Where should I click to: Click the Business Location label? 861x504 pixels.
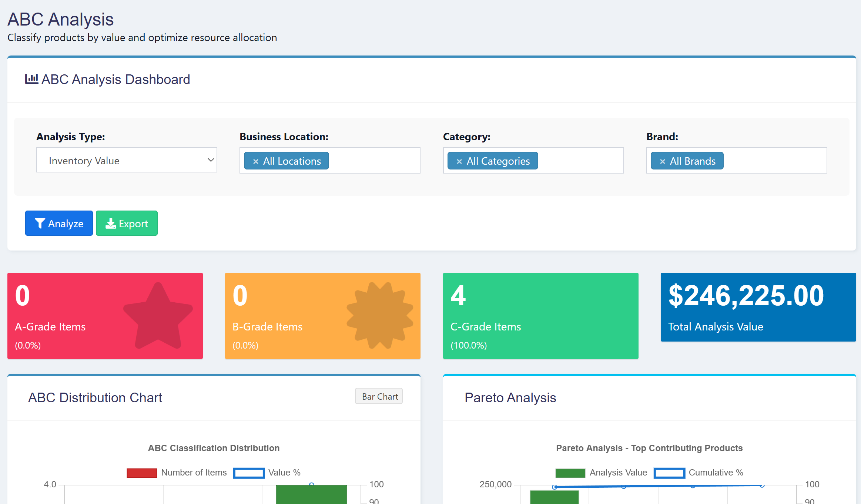pyautogui.click(x=284, y=137)
